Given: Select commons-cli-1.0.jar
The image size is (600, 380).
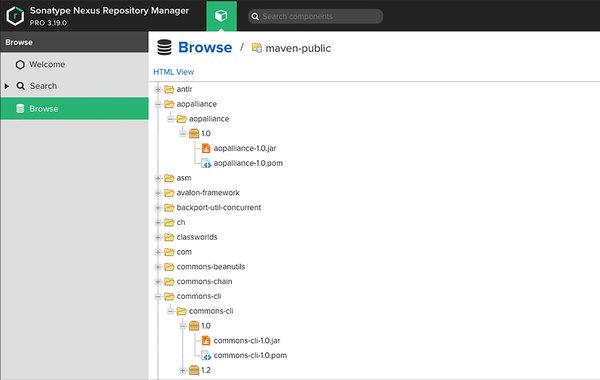Looking at the screenshot, I should pos(247,341).
